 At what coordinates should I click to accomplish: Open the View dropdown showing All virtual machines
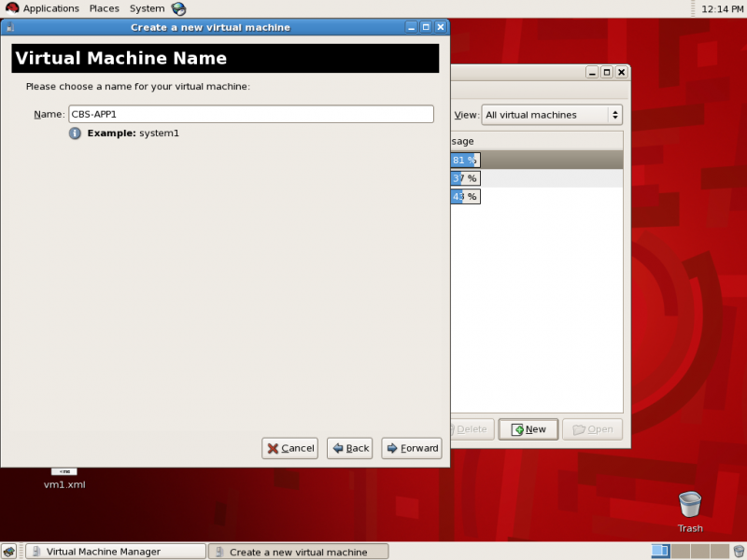[x=552, y=115]
